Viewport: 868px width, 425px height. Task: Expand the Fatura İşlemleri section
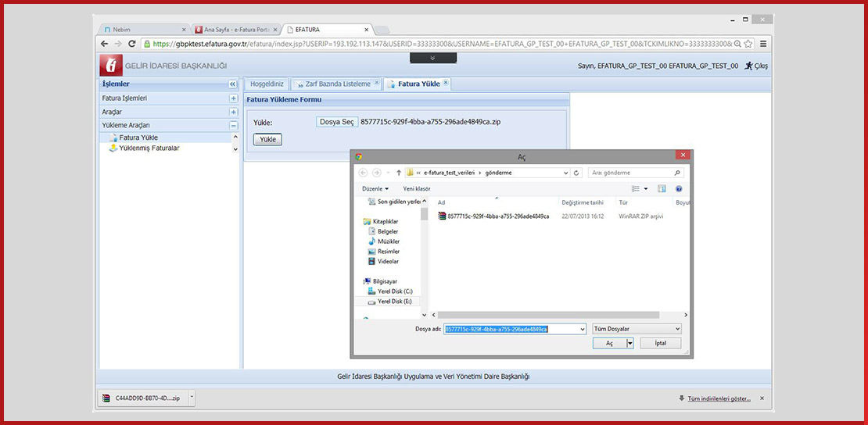coord(234,98)
